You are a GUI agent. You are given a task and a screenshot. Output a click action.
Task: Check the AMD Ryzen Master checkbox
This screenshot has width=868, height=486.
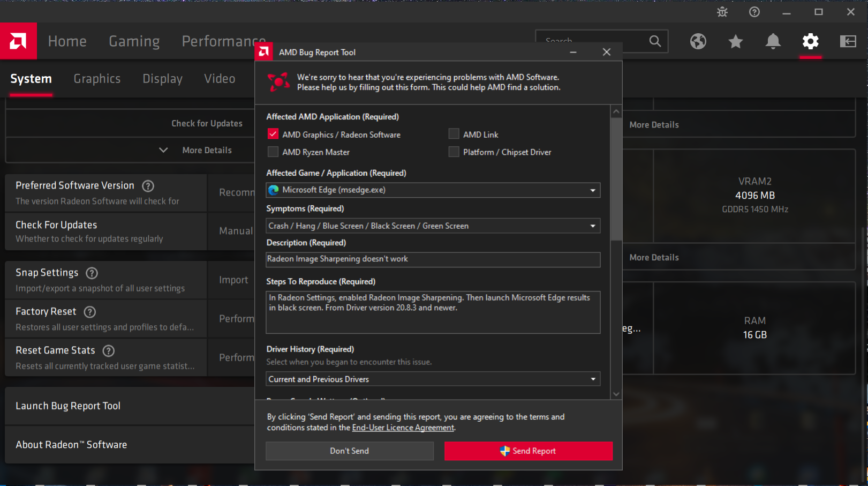coord(273,152)
